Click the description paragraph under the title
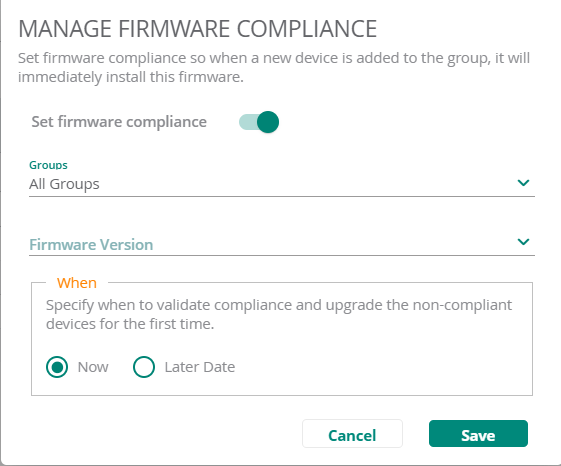561x466 pixels. click(274, 67)
